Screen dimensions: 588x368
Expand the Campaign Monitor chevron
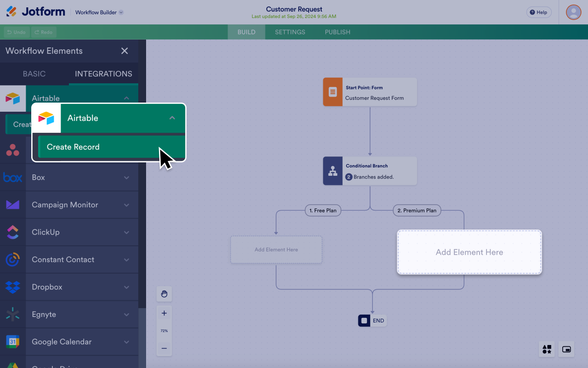[x=126, y=205]
